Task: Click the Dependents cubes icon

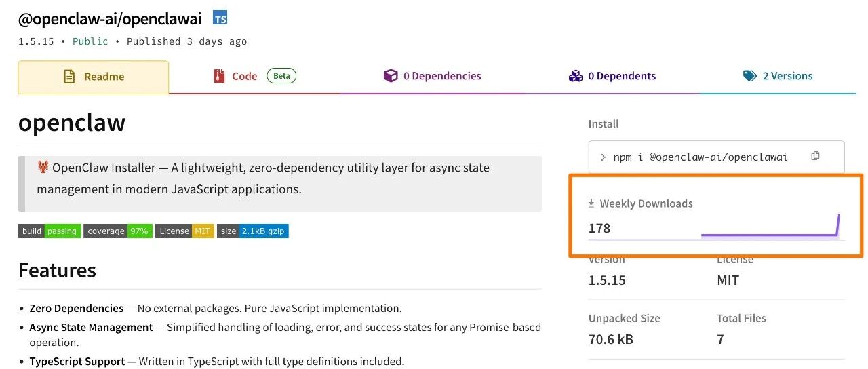Action: tap(576, 76)
